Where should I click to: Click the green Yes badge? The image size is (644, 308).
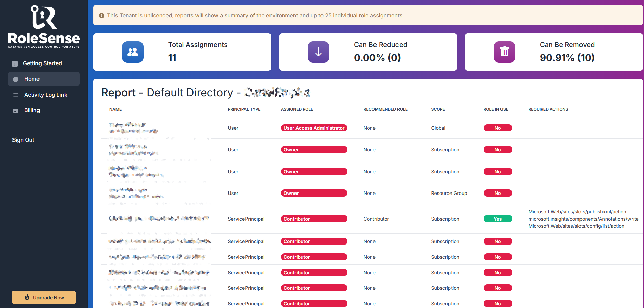click(x=498, y=219)
